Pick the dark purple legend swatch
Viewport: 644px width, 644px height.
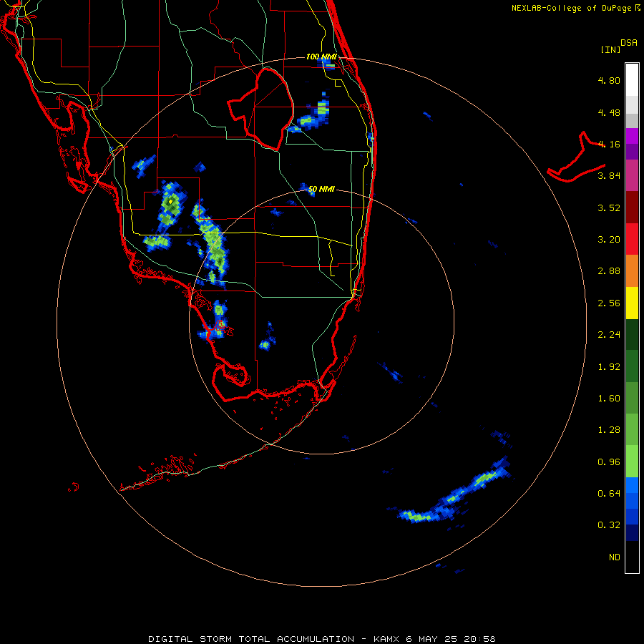pyautogui.click(x=632, y=152)
